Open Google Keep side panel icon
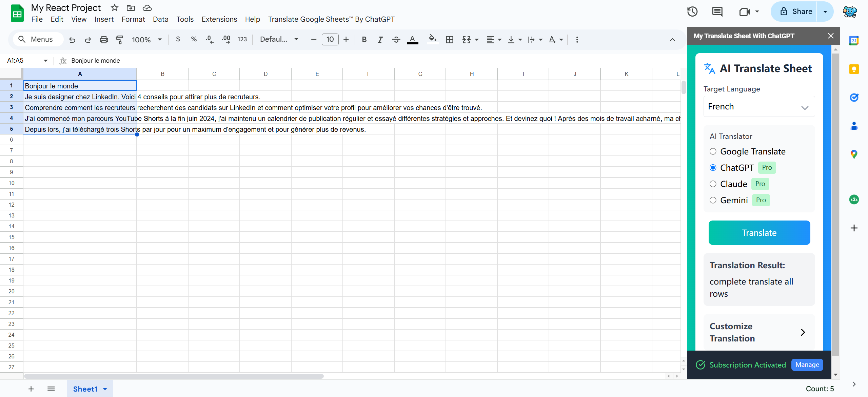The height and width of the screenshot is (397, 868). pos(854,69)
